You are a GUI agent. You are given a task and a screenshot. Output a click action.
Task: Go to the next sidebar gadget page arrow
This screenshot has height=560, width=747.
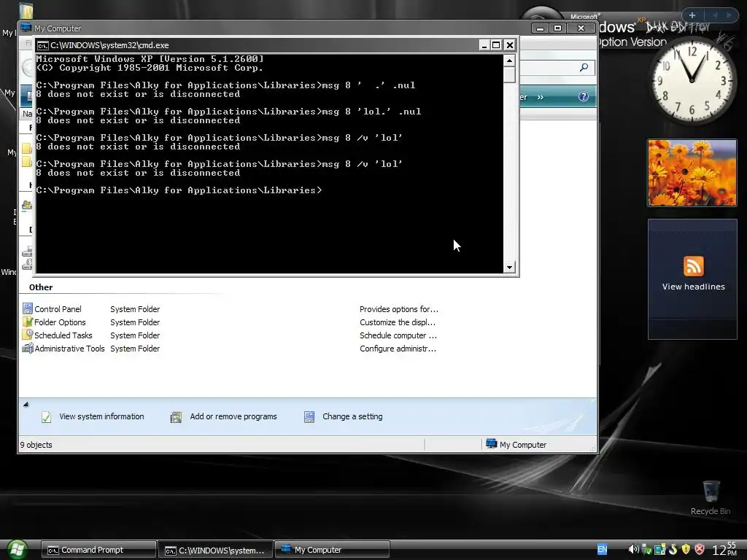tap(729, 15)
